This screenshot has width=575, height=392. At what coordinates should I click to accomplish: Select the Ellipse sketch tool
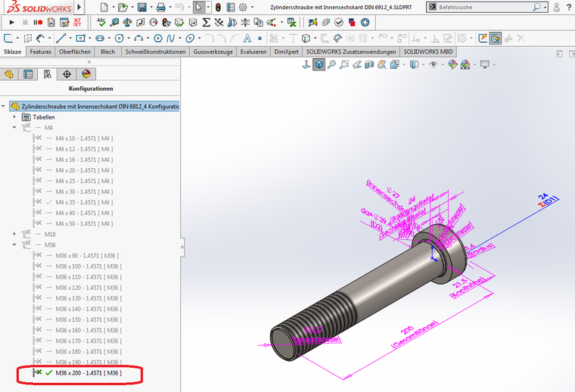190,38
